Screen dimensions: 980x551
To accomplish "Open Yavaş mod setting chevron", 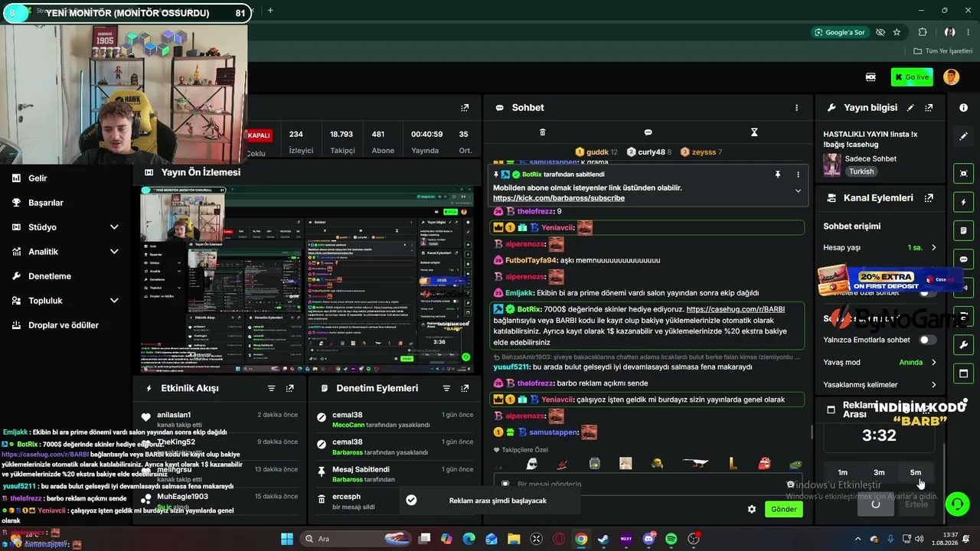I will (x=933, y=362).
